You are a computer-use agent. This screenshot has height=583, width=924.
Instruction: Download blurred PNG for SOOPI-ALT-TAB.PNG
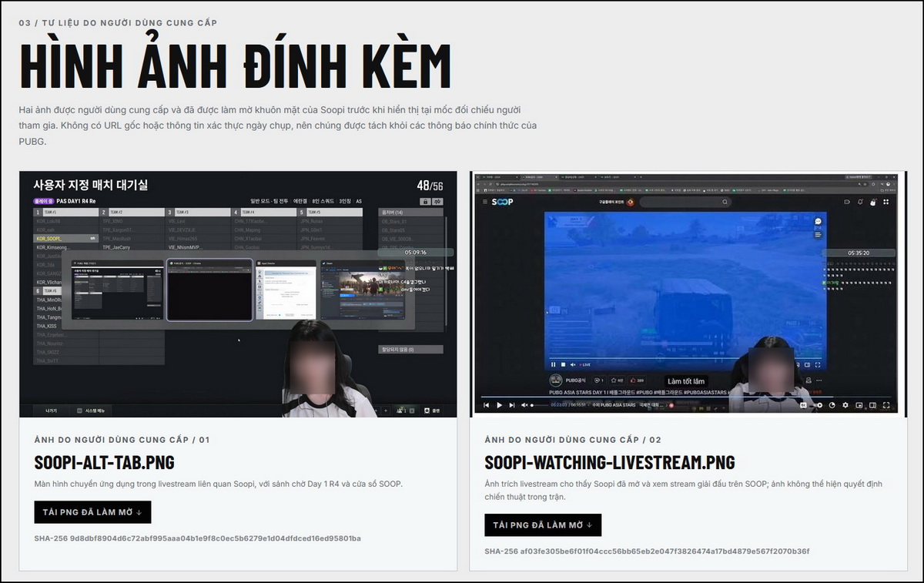click(92, 512)
